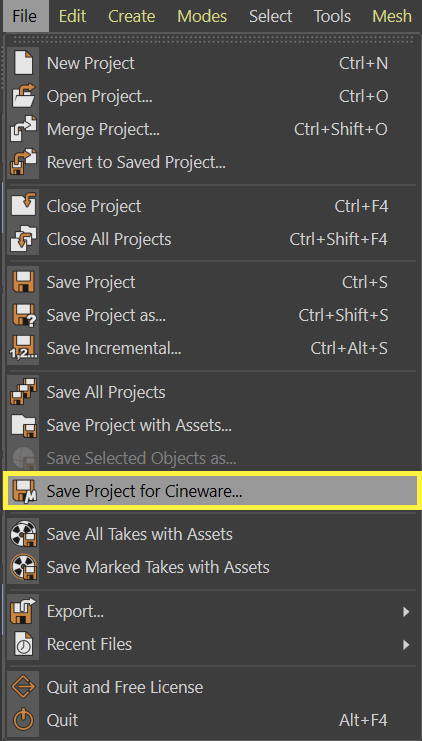Select Close Project menu entry
The width and height of the screenshot is (422, 741).
[x=212, y=206]
